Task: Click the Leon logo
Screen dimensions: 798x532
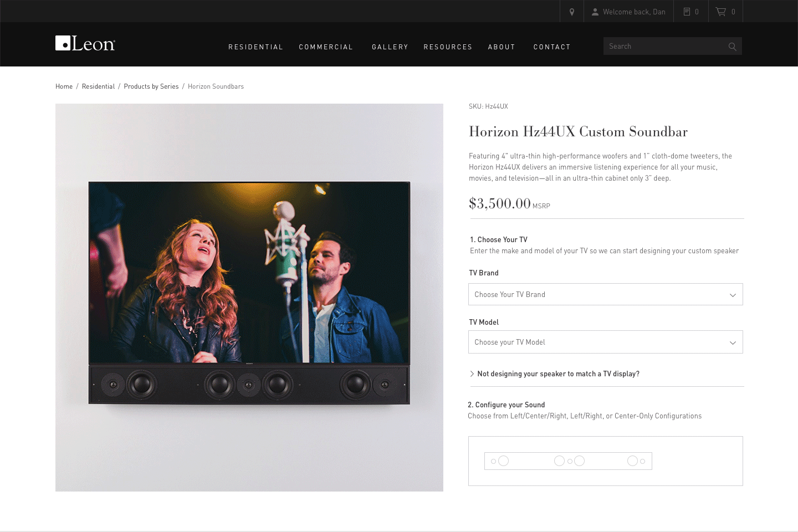Action: 85,43
